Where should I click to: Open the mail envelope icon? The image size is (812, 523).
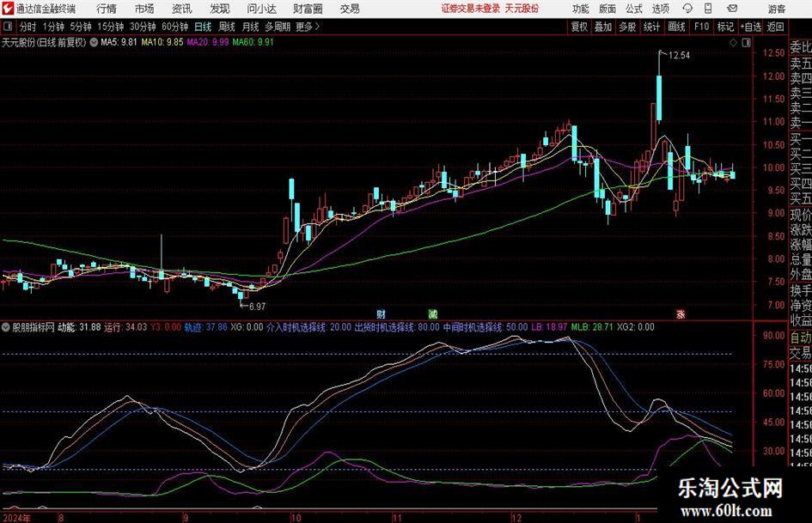[x=732, y=9]
